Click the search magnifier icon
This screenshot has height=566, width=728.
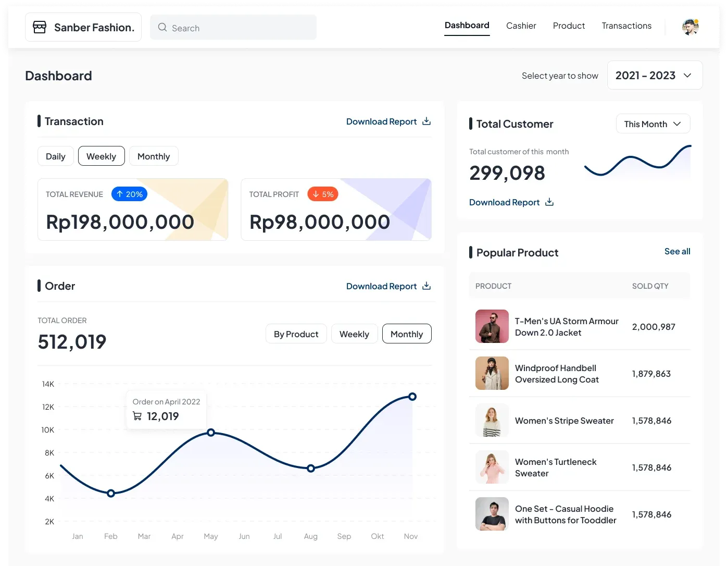162,28
